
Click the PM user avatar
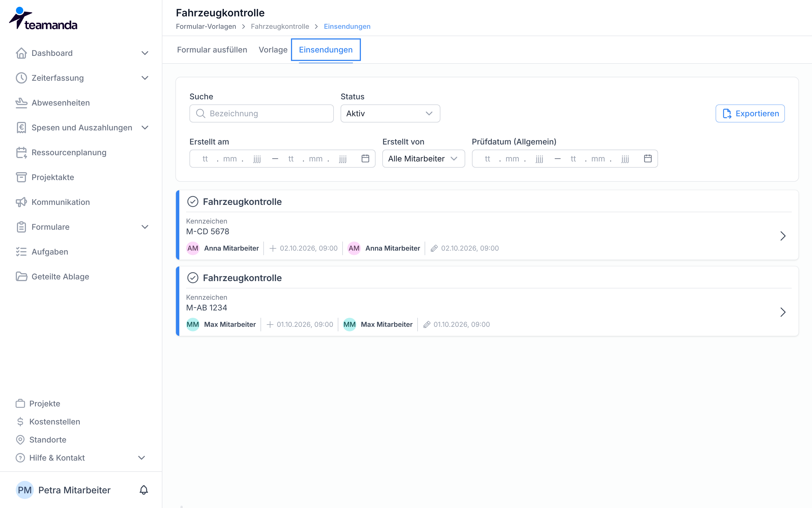25,490
